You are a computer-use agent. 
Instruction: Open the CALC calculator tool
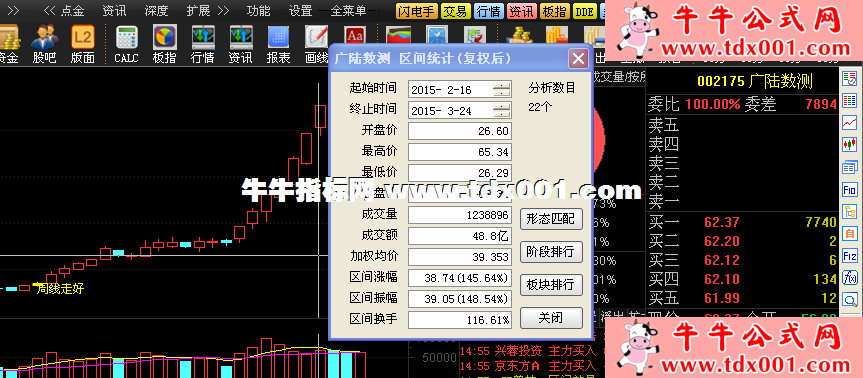click(126, 44)
